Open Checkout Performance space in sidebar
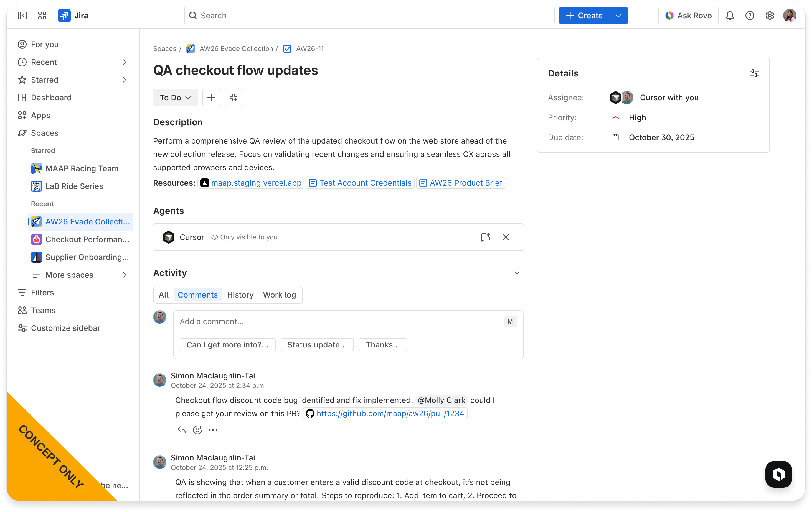The height and width of the screenshot is (512, 812). tap(80, 239)
